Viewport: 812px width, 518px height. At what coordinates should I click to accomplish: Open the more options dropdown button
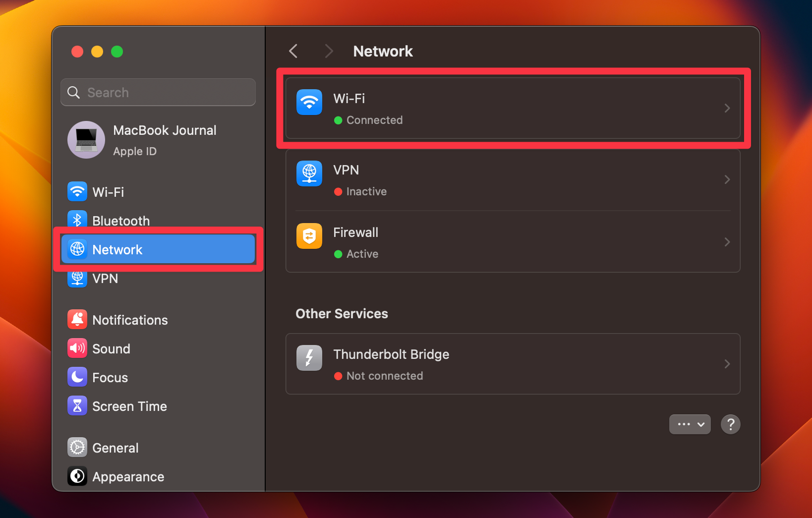690,424
